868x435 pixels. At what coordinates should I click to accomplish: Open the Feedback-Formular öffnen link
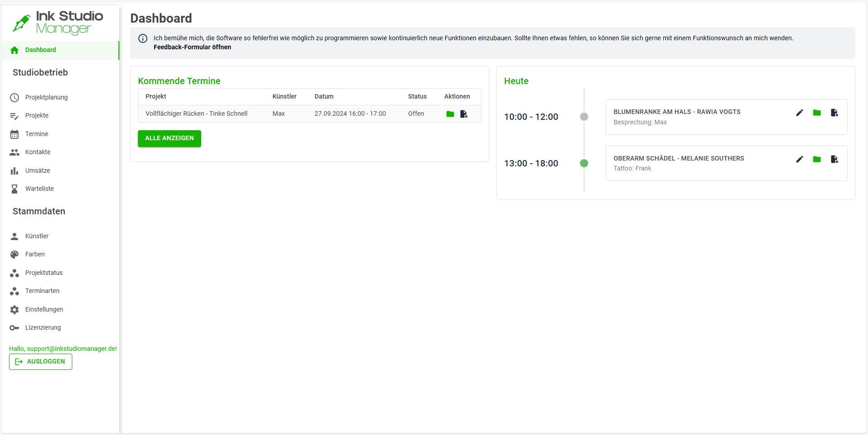pos(192,47)
